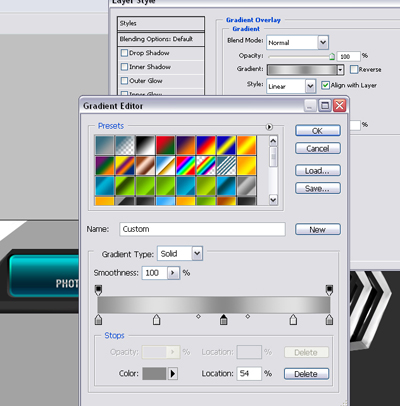
Task: Select the red to green gradient preset
Action: [x=165, y=145]
